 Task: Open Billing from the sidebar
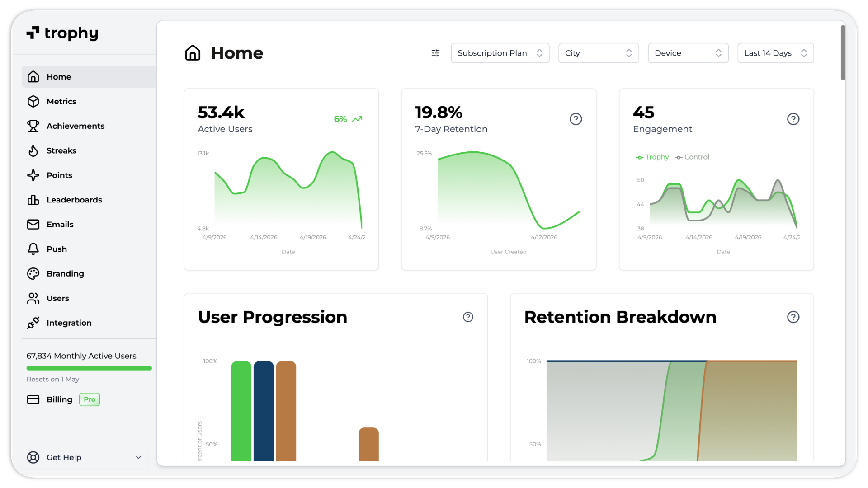(59, 400)
